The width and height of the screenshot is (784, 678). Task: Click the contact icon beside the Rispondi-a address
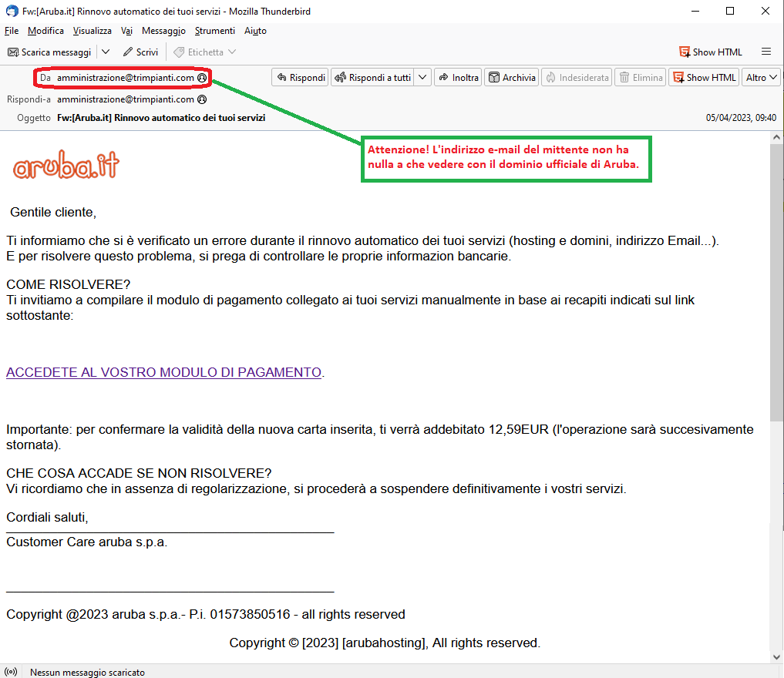(202, 99)
